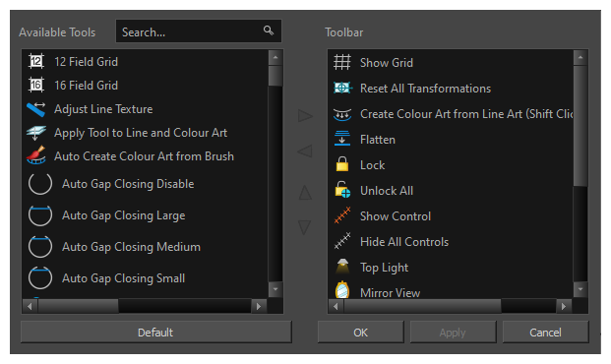
Task: Select the "Adjust Line Texture" text
Action: 103,109
